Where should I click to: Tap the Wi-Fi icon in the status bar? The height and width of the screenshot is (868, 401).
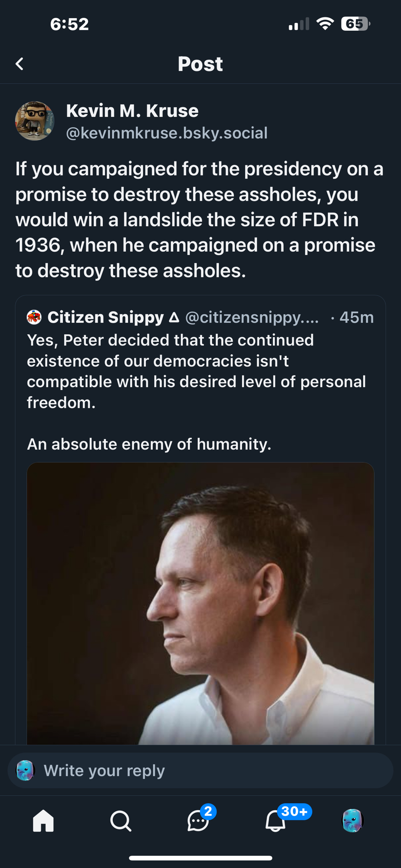[x=325, y=24]
